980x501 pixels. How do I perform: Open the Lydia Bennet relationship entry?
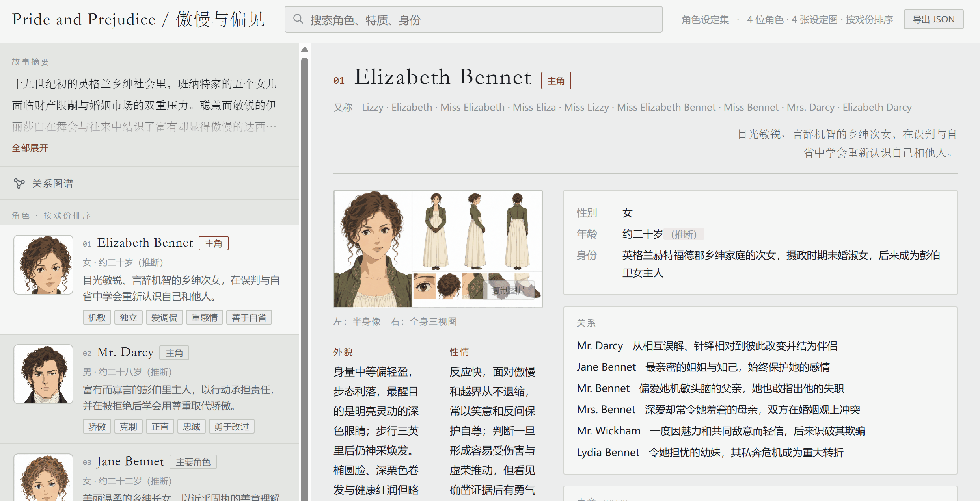point(710,453)
